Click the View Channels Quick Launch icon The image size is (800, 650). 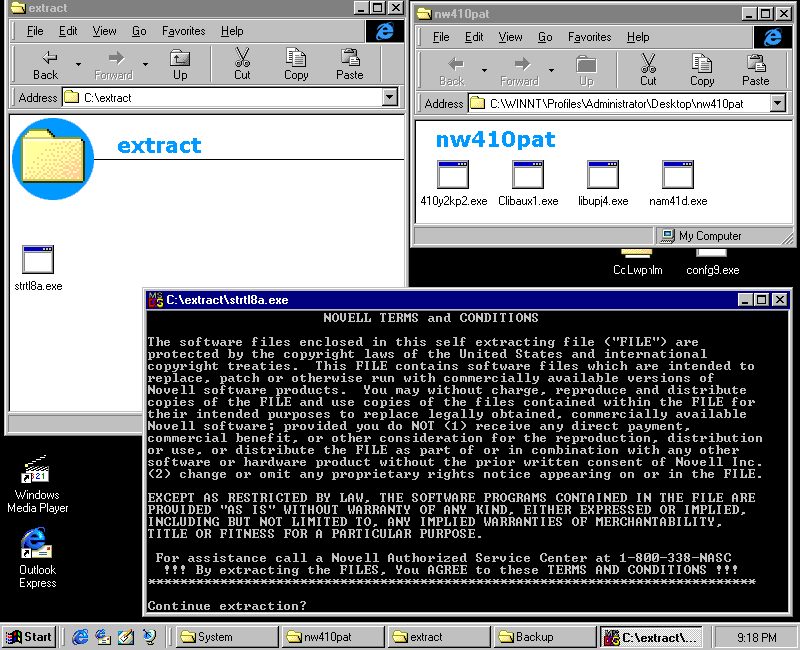click(149, 637)
